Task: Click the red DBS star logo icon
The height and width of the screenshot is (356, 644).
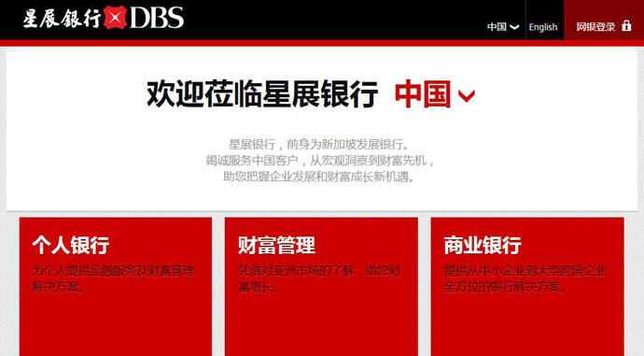Action: tap(115, 18)
